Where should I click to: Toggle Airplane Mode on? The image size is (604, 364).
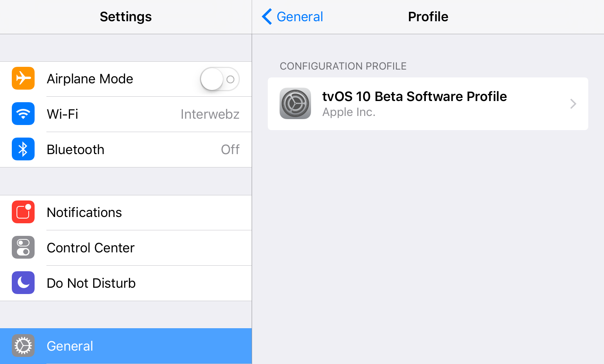coord(219,79)
